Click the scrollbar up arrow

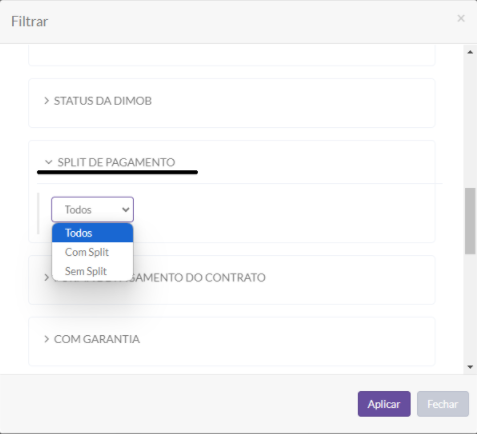point(470,52)
